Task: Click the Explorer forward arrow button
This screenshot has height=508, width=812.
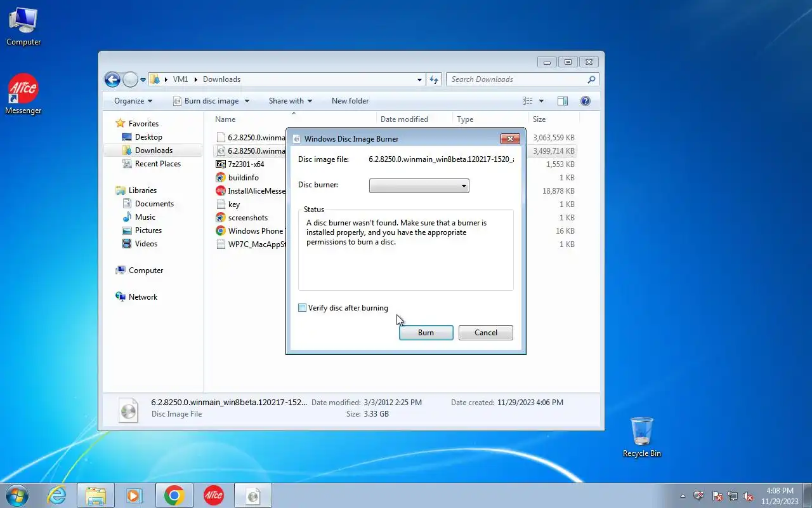Action: pos(130,79)
